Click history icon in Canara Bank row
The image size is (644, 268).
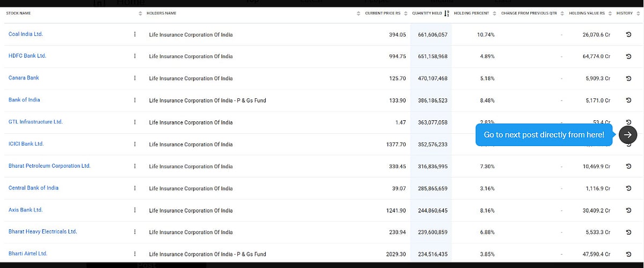point(628,78)
